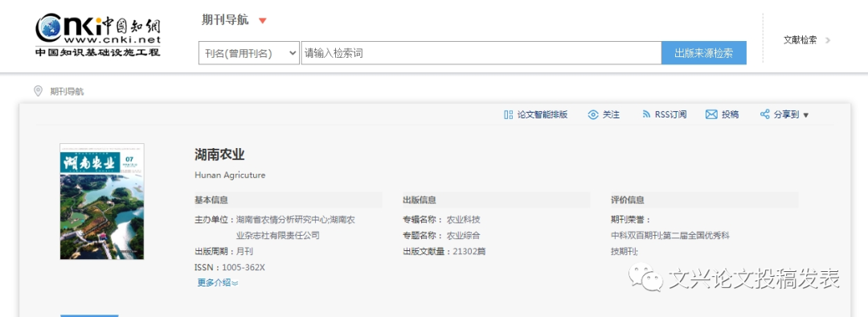Open 论文智能排版 link

[x=542, y=115]
